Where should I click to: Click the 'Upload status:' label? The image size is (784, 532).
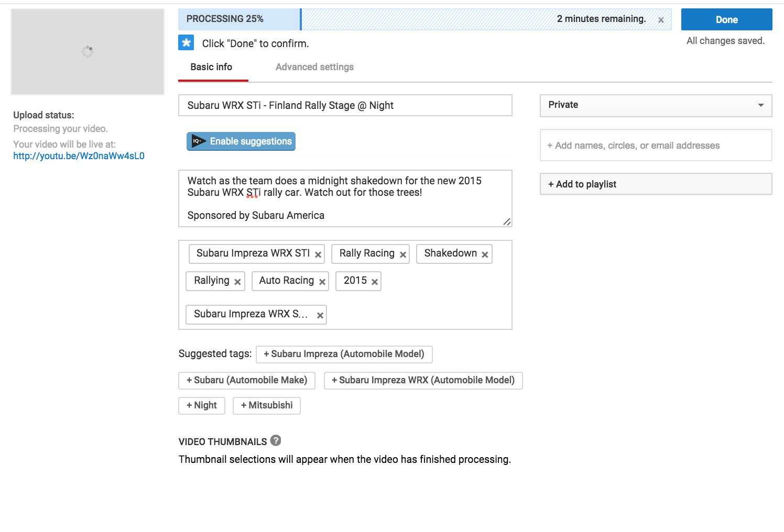(43, 115)
